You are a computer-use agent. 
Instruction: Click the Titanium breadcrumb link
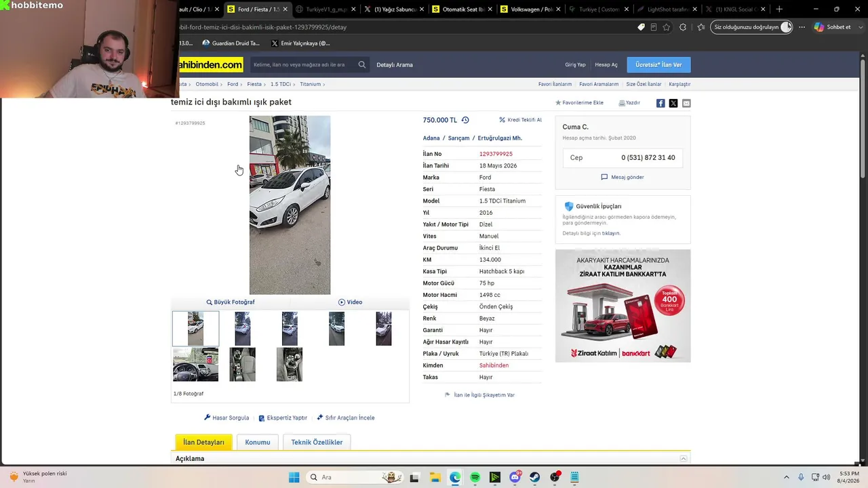311,84
